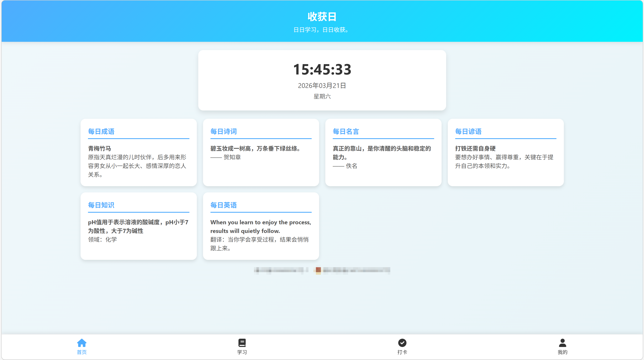This screenshot has height=360, width=644.
Task: Click the 每日成语 card heading
Action: tap(101, 131)
